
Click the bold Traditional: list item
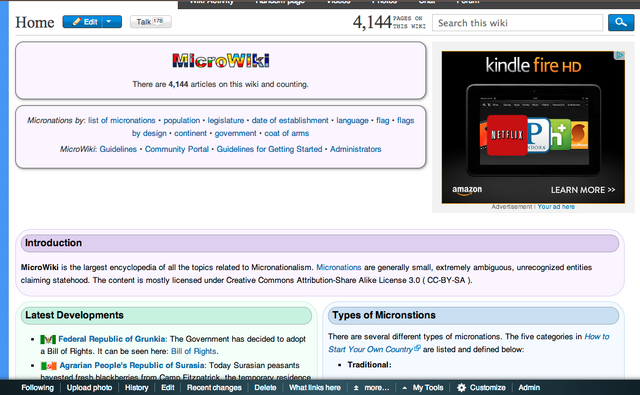369,365
